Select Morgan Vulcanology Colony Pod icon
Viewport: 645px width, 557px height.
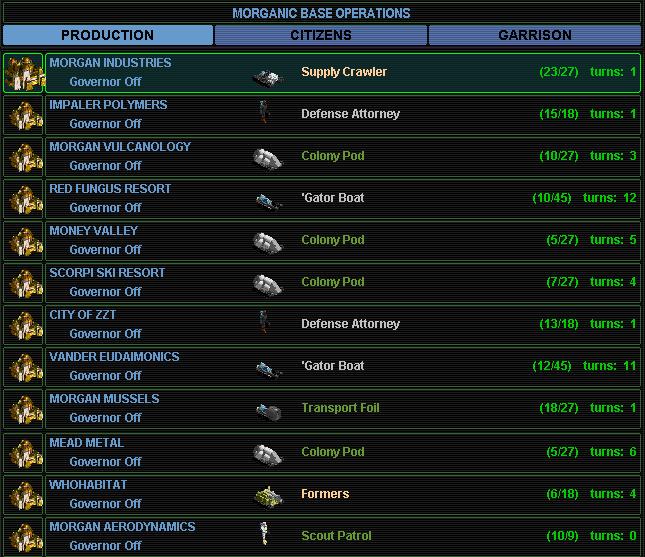coord(267,157)
